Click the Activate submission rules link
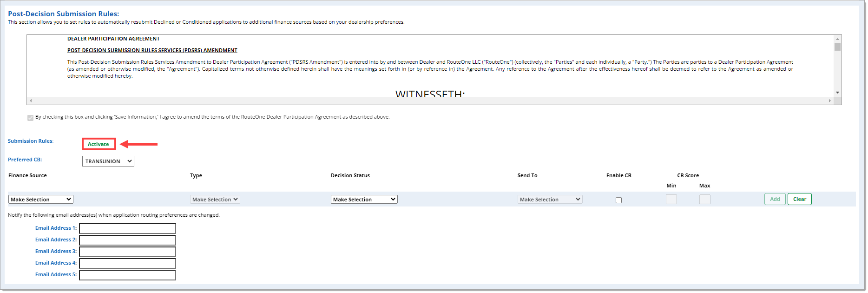 99,144
